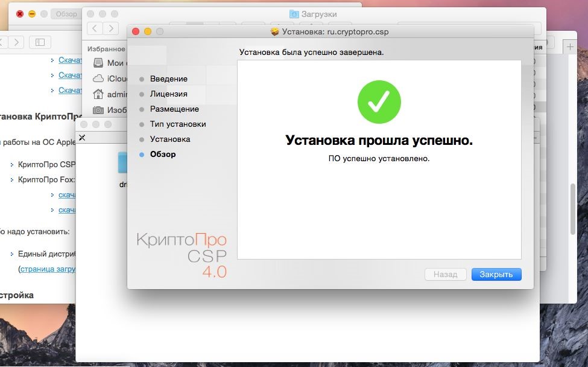This screenshot has width=588, height=367.
Task: Click the first Скачать link on web page
Action: coord(70,60)
